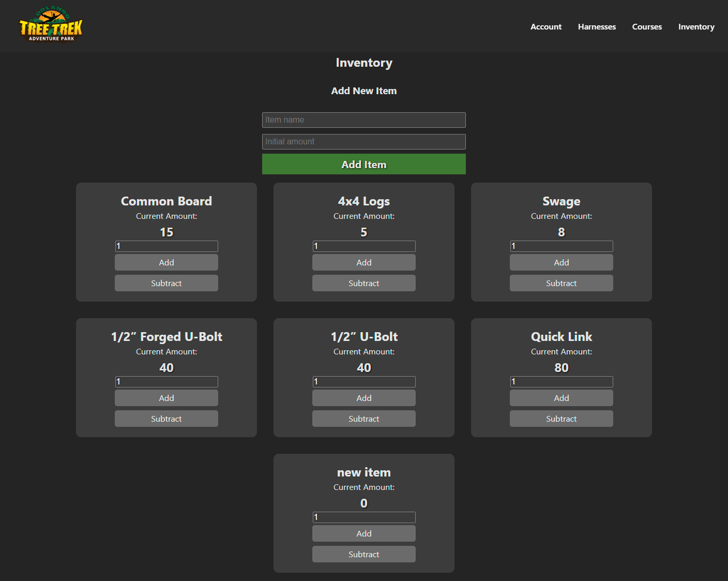Subtract from 4x4 Logs stock
Image resolution: width=728 pixels, height=581 pixels.
point(363,283)
